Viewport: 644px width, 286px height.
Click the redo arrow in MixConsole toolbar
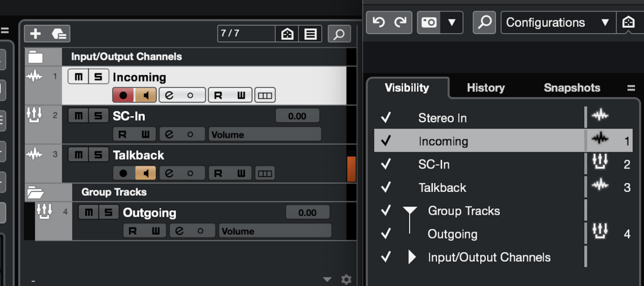pos(400,22)
